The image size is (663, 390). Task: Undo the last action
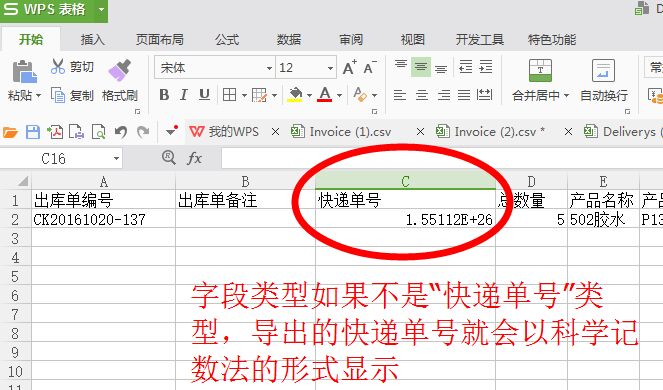pos(121,132)
